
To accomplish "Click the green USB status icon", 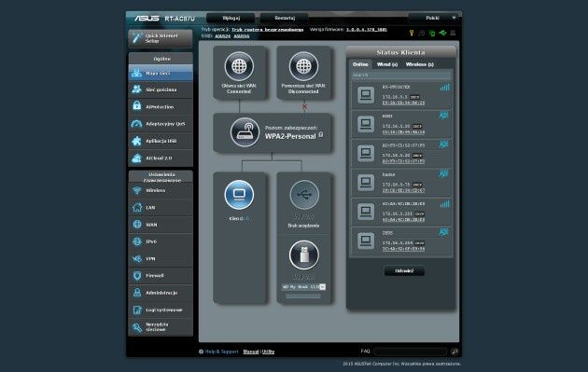I will click(x=442, y=33).
